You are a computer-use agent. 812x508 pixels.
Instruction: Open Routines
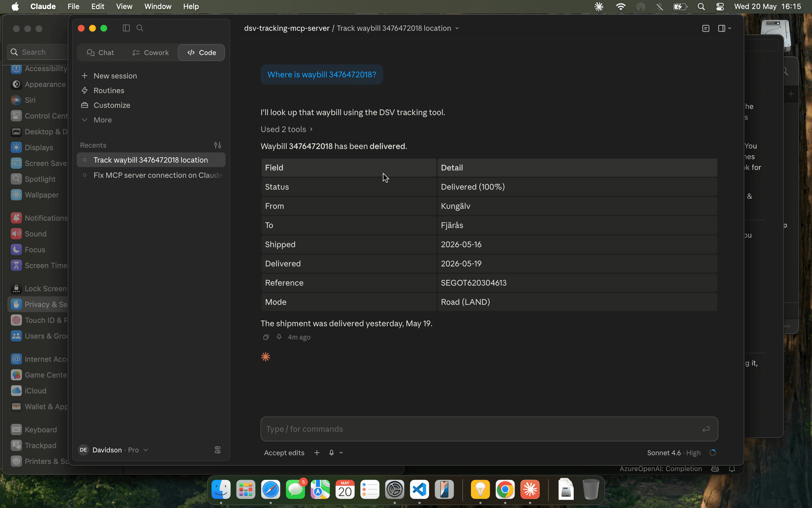[103, 91]
